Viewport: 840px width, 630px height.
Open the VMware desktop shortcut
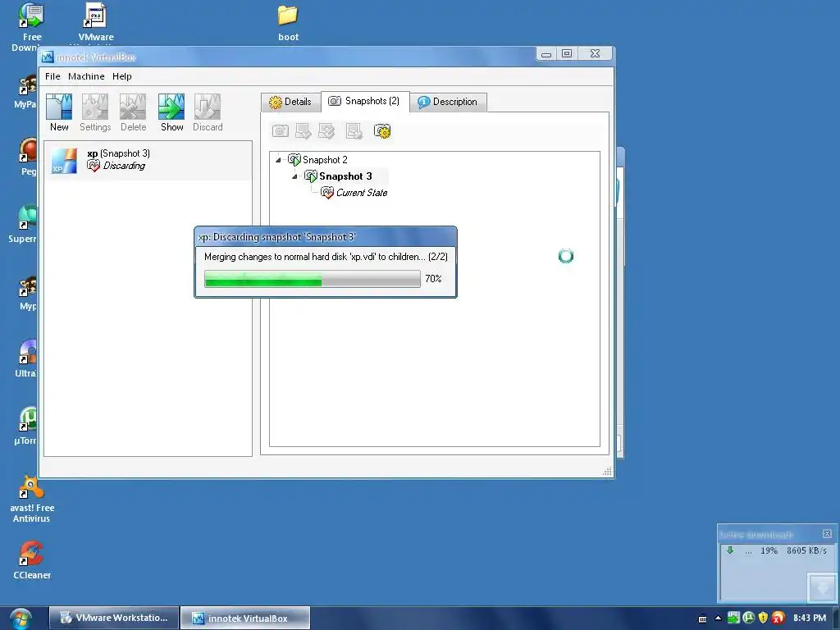(96, 22)
